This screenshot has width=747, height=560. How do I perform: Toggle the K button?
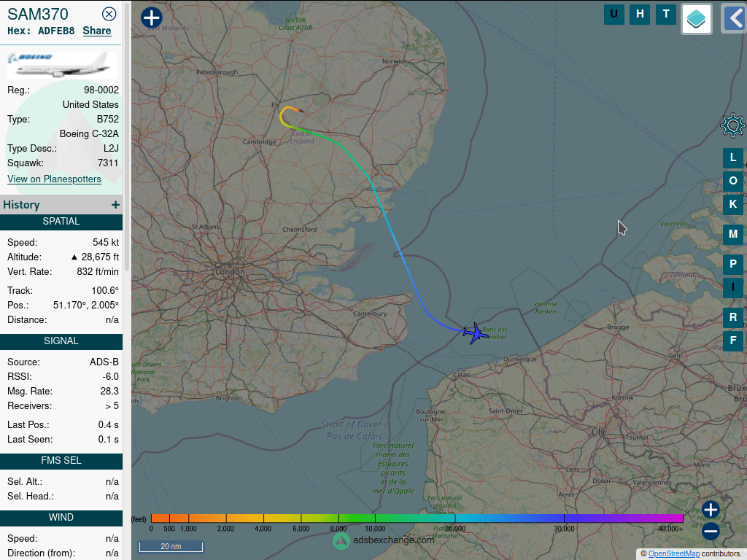click(x=732, y=204)
